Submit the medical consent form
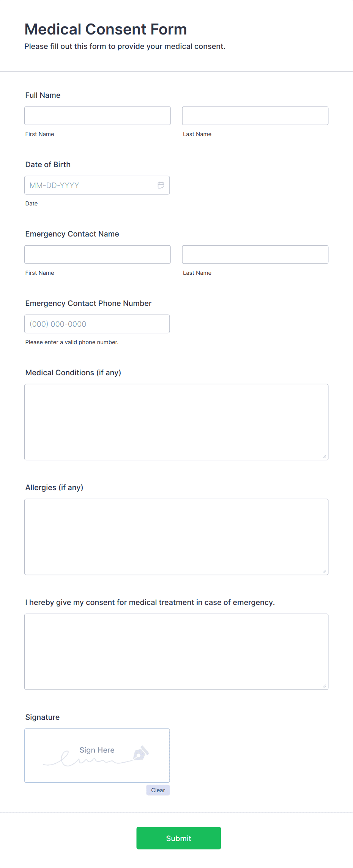The height and width of the screenshot is (868, 353). click(179, 838)
